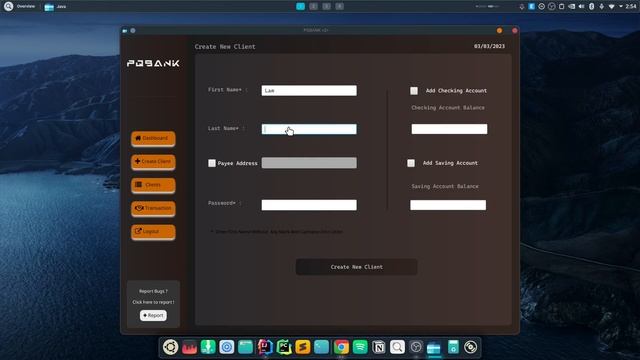Open the red audio app in dock

point(189,347)
